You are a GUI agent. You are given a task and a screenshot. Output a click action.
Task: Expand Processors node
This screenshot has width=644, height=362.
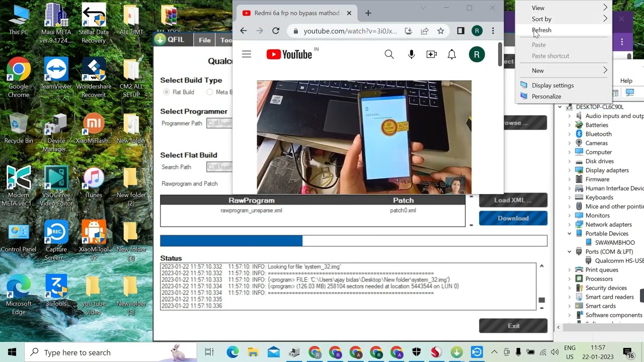point(570,279)
